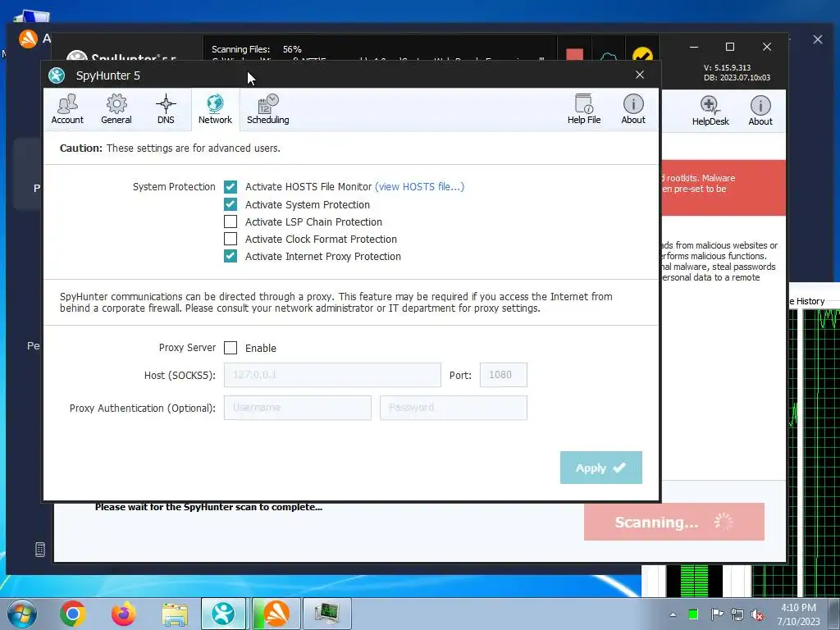
Task: Click the mobile device icon in the Avast sidebar
Action: [x=39, y=549]
